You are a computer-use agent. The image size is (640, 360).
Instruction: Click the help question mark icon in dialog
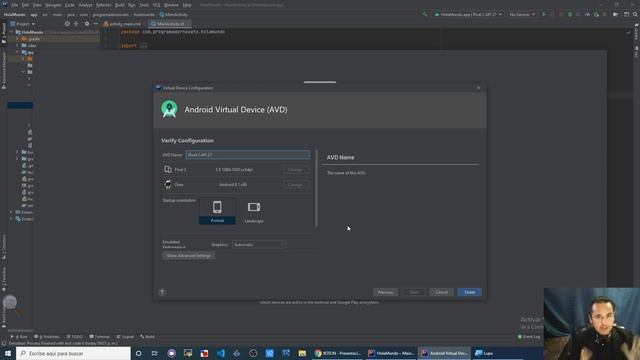tap(162, 292)
